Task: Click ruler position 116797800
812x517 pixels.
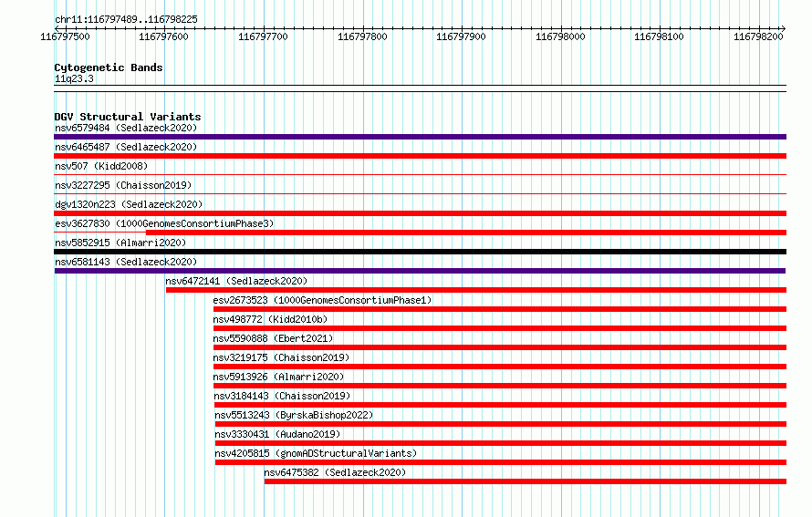Action: point(362,36)
